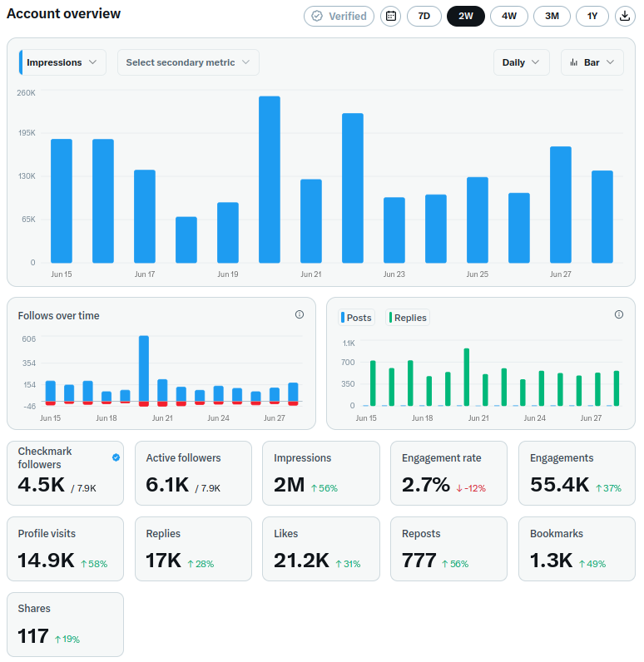The width and height of the screenshot is (644, 662).
Task: Open the Bar chart type dropdown
Action: point(592,62)
